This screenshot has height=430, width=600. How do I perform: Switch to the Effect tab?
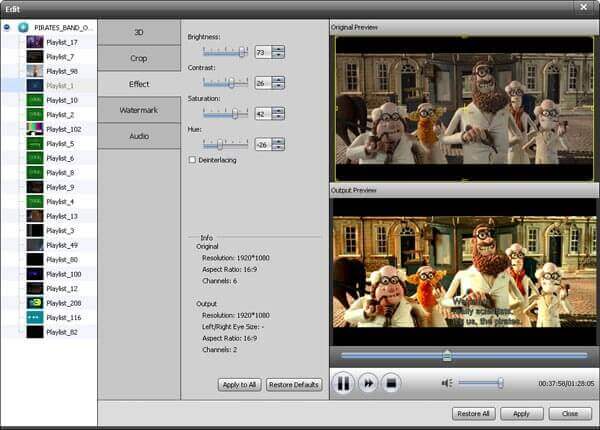pyautogui.click(x=139, y=84)
